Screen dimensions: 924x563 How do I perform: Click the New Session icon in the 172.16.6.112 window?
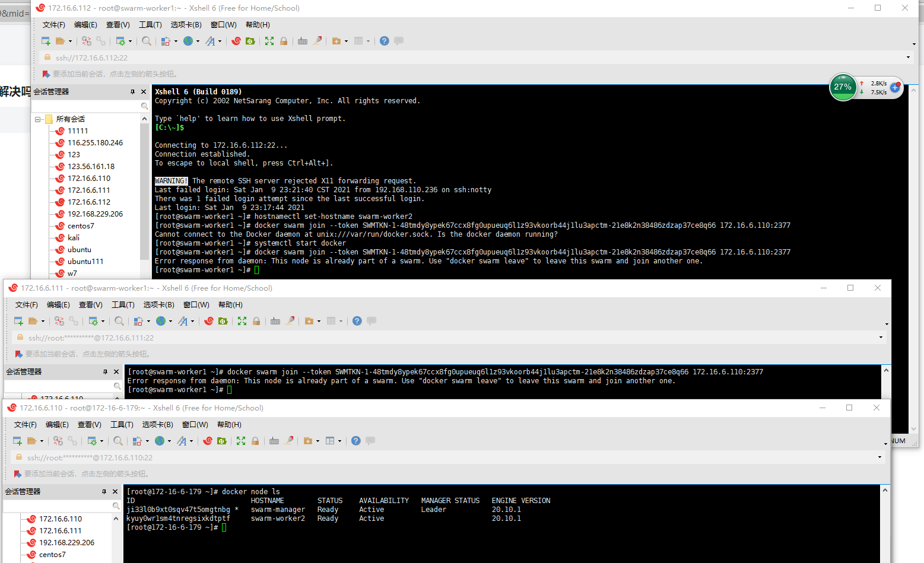[46, 41]
